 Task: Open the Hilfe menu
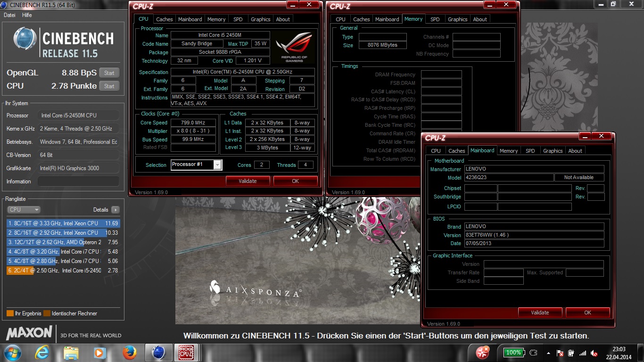pyautogui.click(x=27, y=15)
